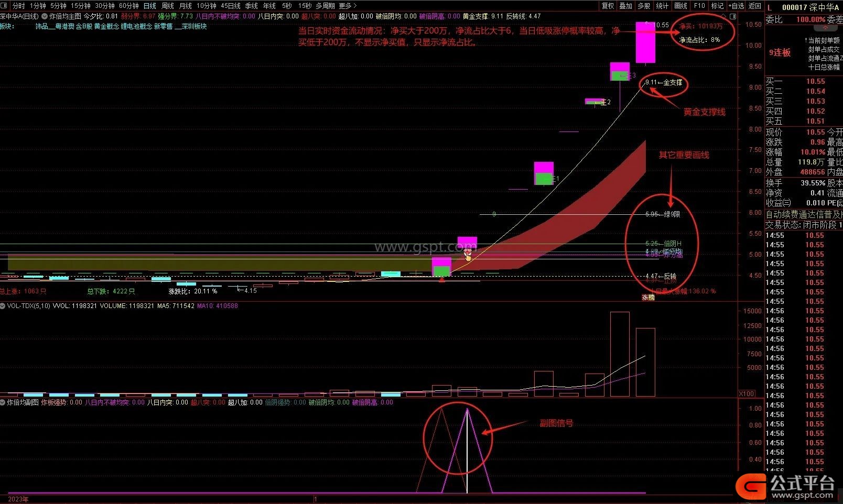Image resolution: width=843 pixels, height=504 pixels.
Task: Expand the VOL-TDX indicator dropdown arrow
Action: tap(3, 305)
